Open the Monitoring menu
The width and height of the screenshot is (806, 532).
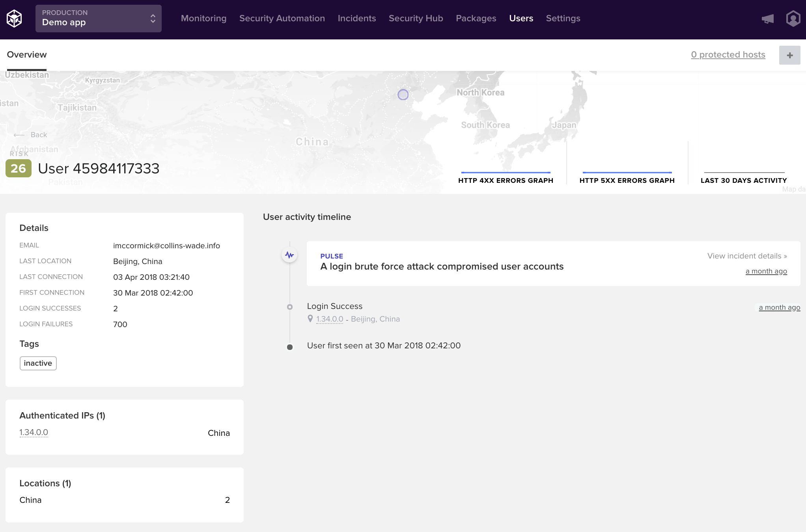click(x=203, y=19)
